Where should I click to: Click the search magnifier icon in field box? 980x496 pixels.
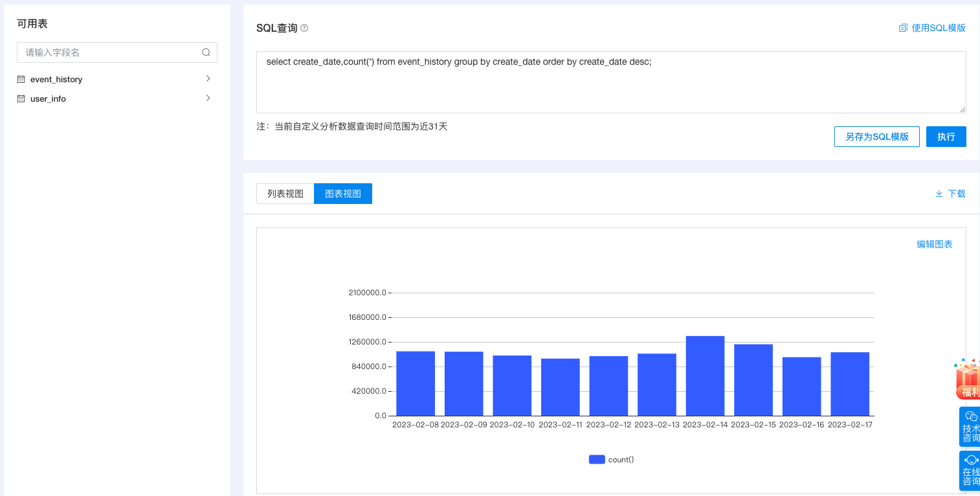point(206,52)
